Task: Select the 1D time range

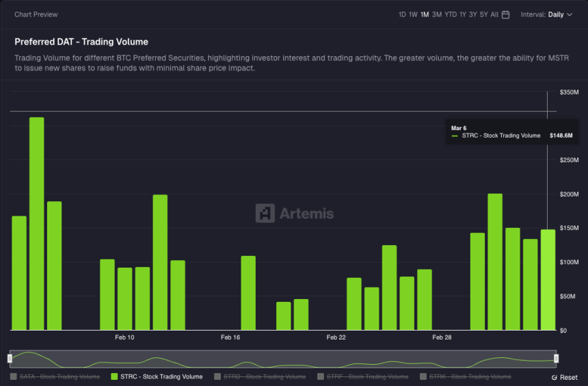Action: tap(402, 14)
